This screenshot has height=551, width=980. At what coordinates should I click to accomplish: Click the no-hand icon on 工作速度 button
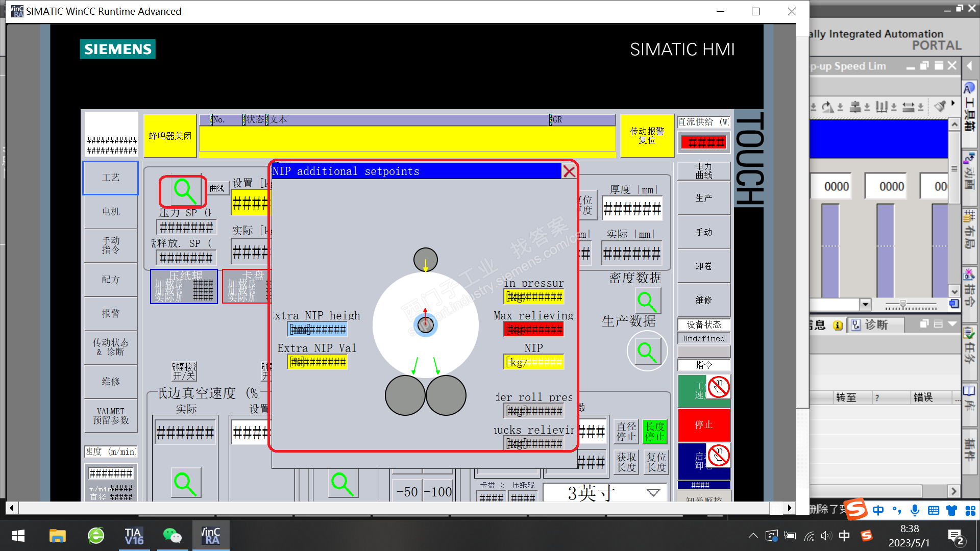719,387
